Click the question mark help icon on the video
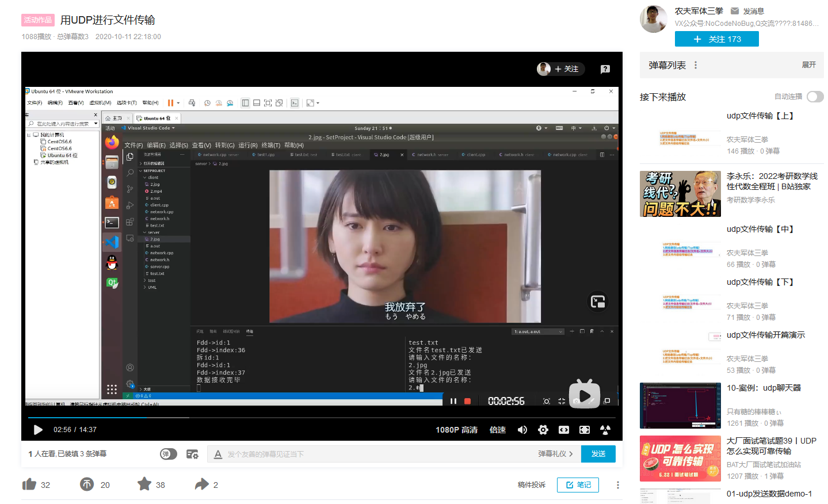The width and height of the screenshot is (828, 504). (x=605, y=69)
